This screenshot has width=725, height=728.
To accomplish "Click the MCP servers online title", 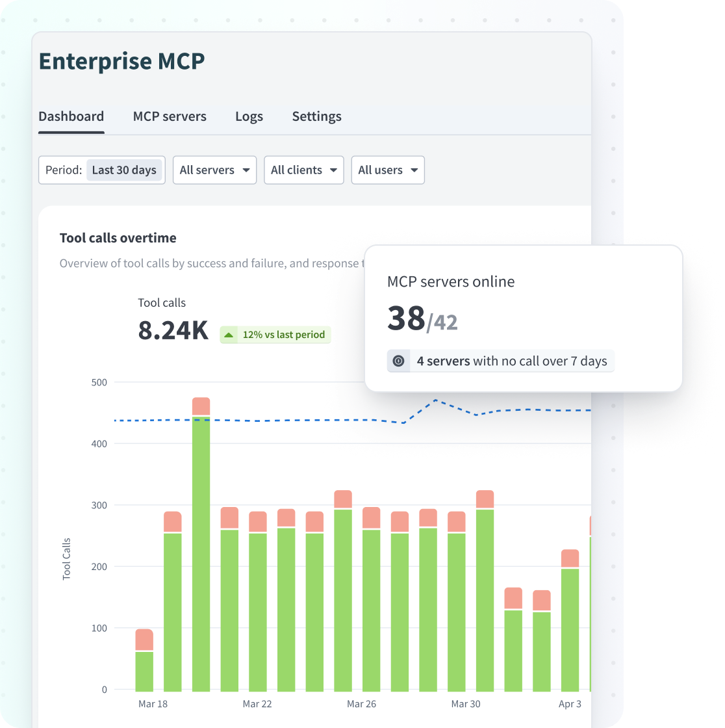I will 451,281.
